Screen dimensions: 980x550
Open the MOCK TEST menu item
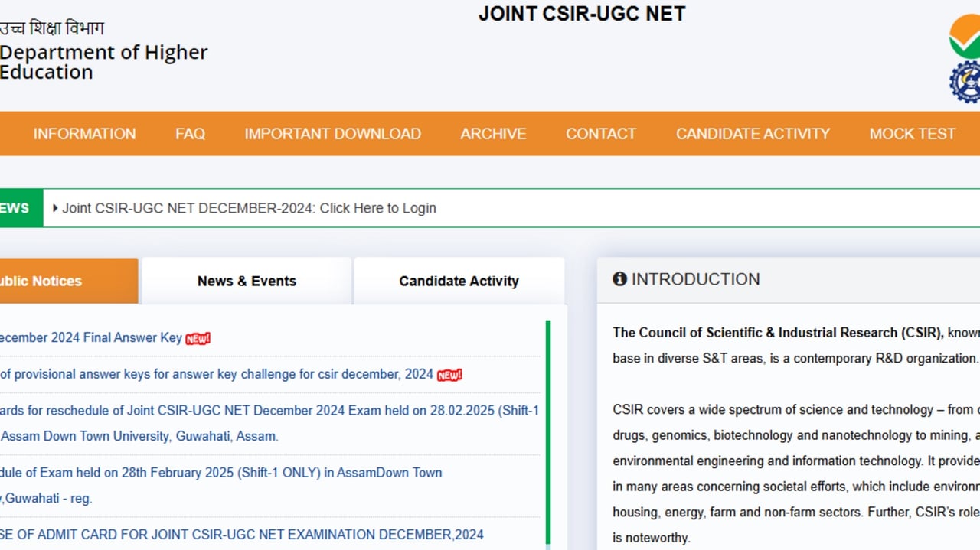913,134
